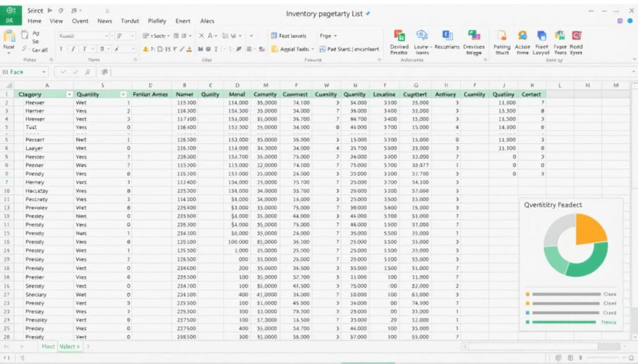Select the dark green segment of the donut chart
The width and height of the screenshot is (638, 364).
pos(590,262)
